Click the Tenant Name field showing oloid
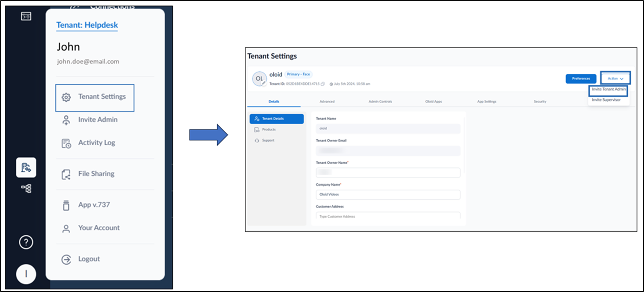 [388, 129]
